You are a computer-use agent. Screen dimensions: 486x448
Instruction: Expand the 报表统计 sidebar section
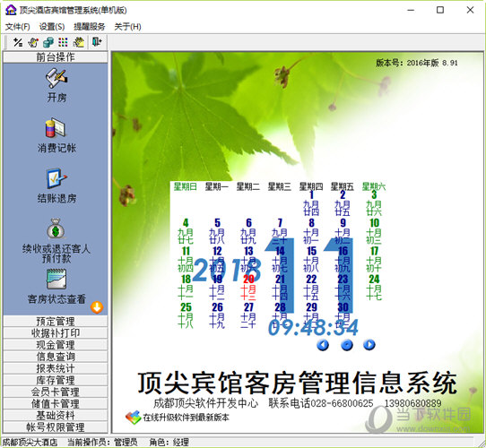pos(56,368)
